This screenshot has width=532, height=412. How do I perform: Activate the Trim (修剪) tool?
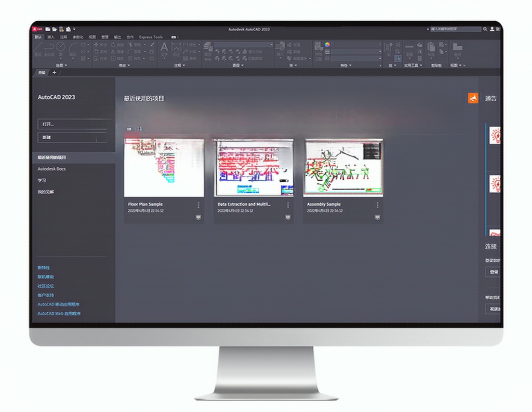[x=135, y=45]
